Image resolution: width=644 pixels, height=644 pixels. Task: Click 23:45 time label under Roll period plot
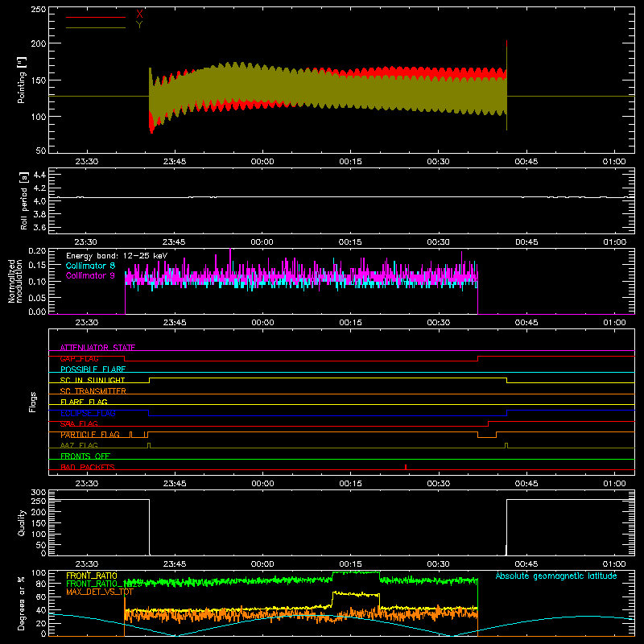[174, 242]
